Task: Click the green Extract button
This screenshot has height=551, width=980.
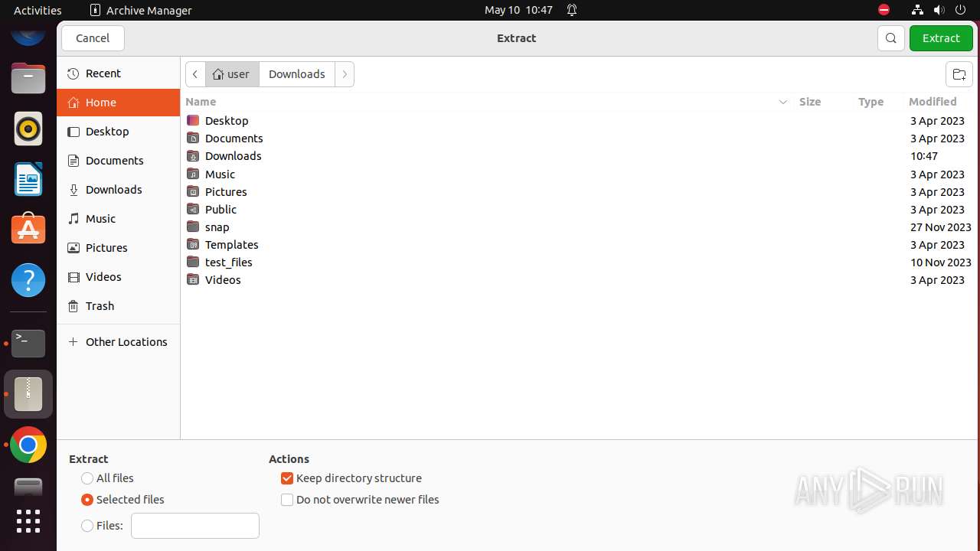Action: (x=941, y=38)
